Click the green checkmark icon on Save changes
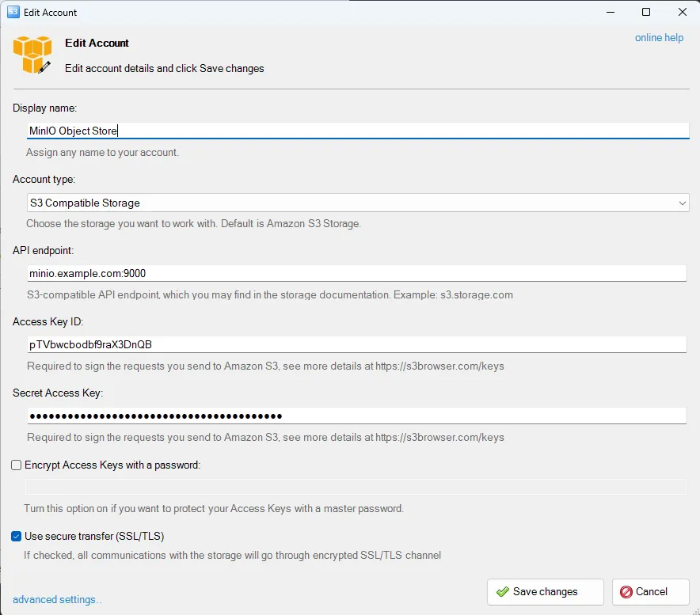700x615 pixels. 503,592
